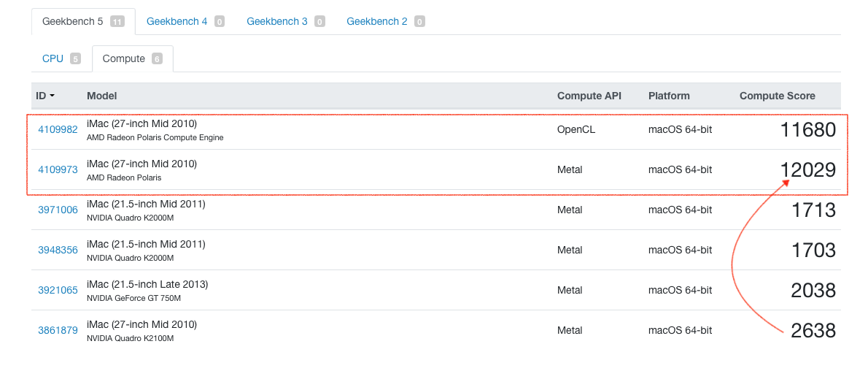Click the Compute Score column header

coord(777,96)
